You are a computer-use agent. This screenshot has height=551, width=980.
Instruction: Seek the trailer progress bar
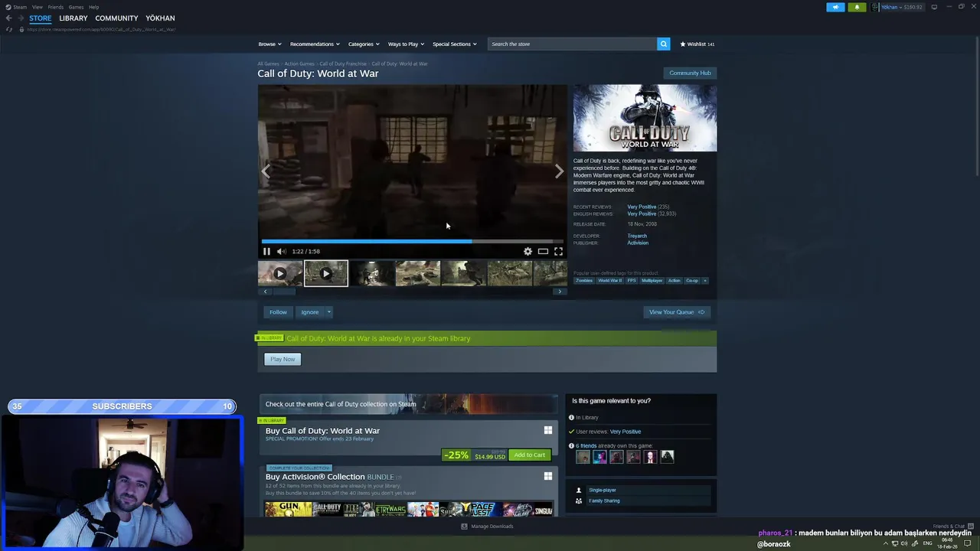tap(412, 241)
